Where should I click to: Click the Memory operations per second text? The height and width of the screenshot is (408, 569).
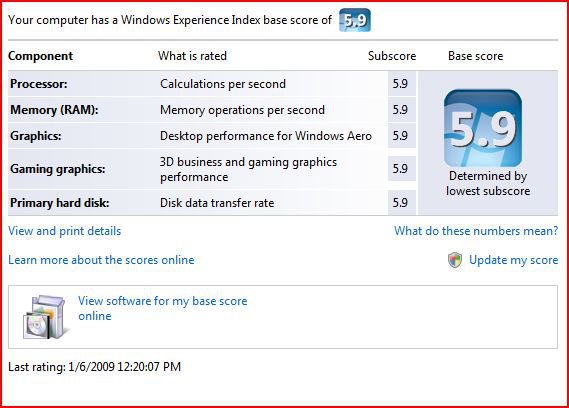(242, 110)
